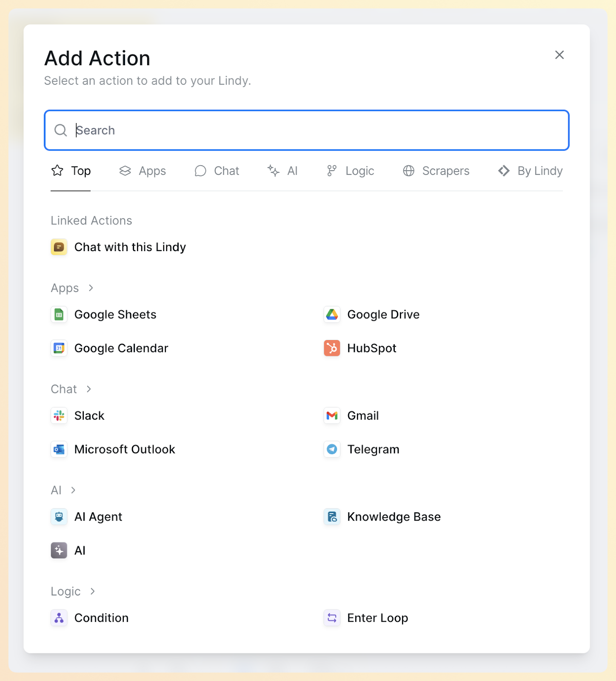Switch to the Scrapers tab
This screenshot has height=681, width=616.
point(436,171)
